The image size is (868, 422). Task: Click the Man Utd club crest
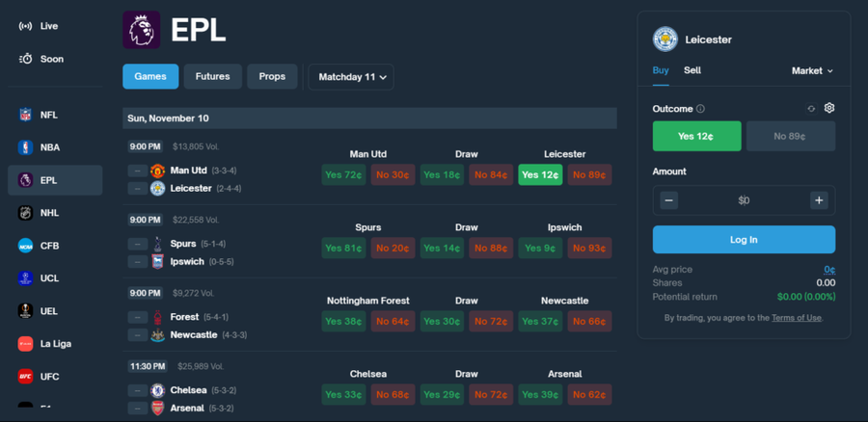[x=158, y=171]
